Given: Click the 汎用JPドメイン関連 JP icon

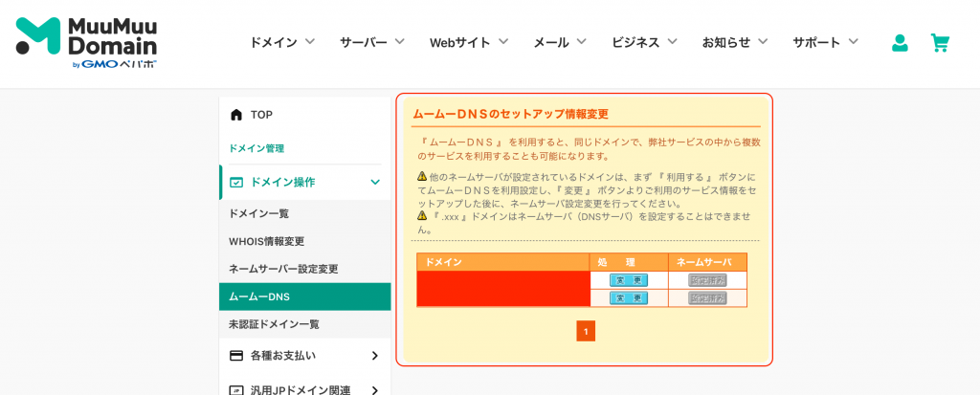Looking at the screenshot, I should [236, 390].
